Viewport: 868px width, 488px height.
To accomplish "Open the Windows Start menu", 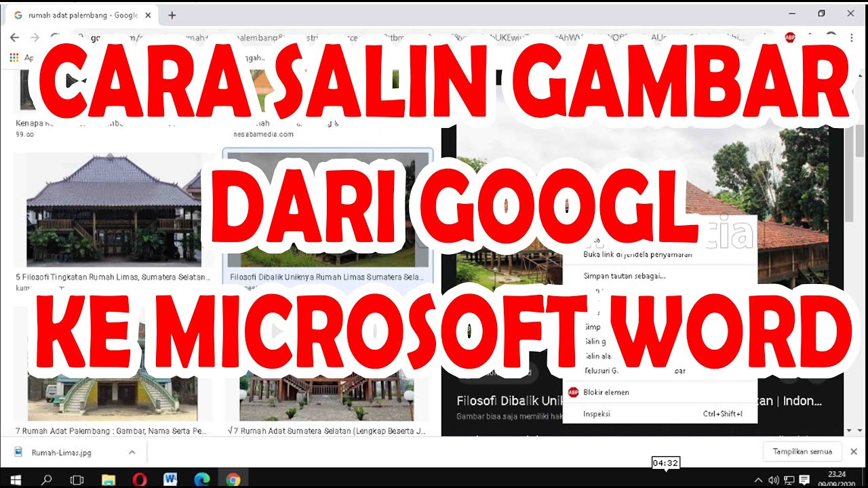I will [x=16, y=480].
